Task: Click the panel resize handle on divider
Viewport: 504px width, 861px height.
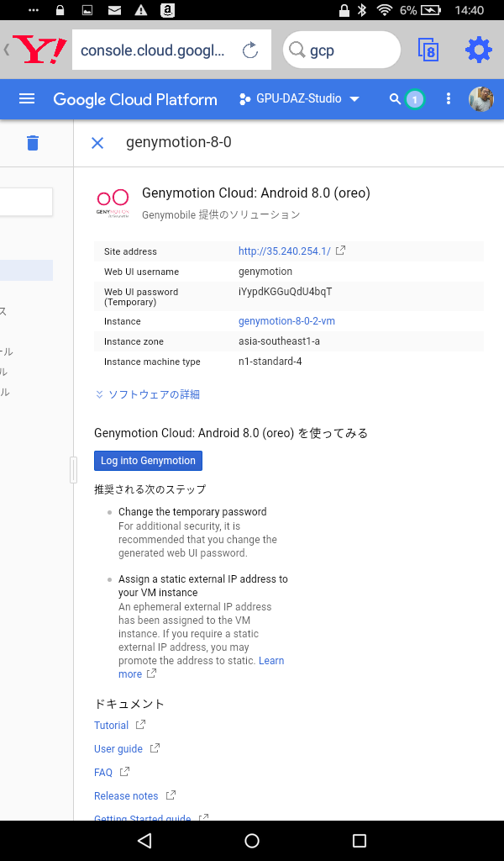Action: (73, 469)
